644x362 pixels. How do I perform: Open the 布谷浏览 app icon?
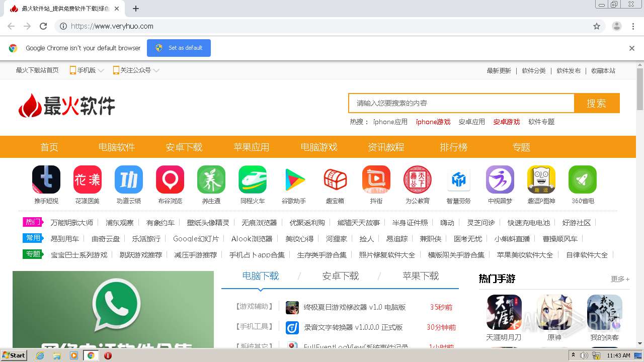[170, 179]
